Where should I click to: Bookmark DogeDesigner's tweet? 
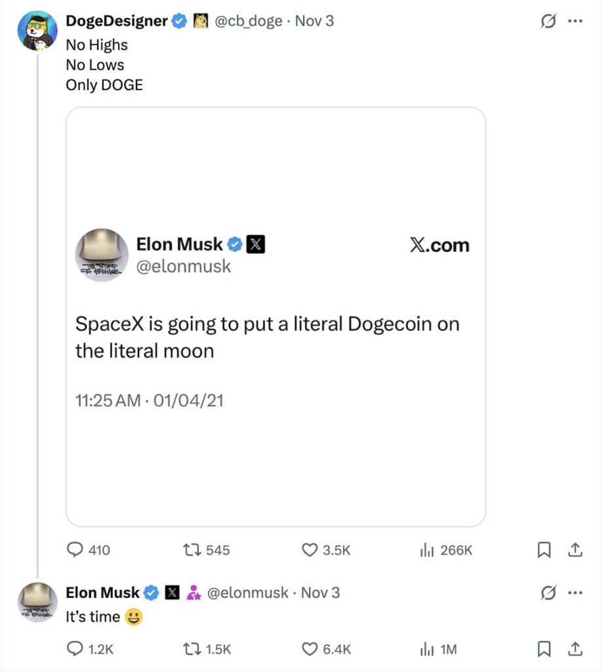point(544,550)
